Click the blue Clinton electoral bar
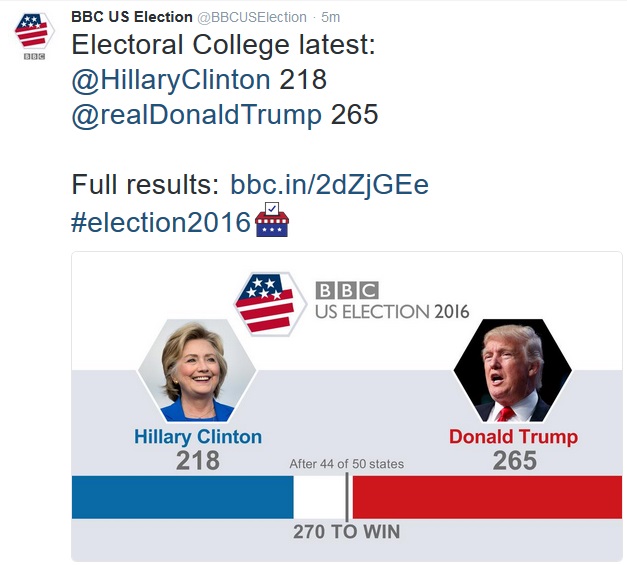Screen dimensions: 627x565 click(182, 497)
